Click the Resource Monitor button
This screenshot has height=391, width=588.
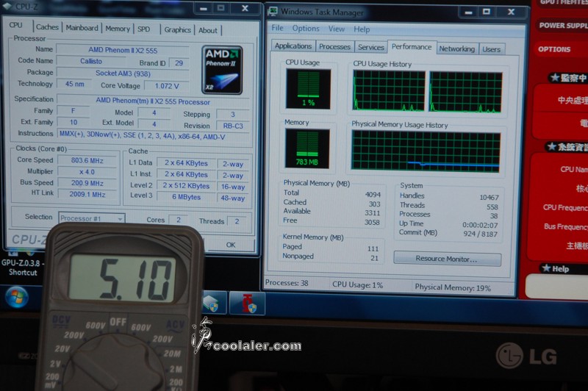tap(447, 259)
